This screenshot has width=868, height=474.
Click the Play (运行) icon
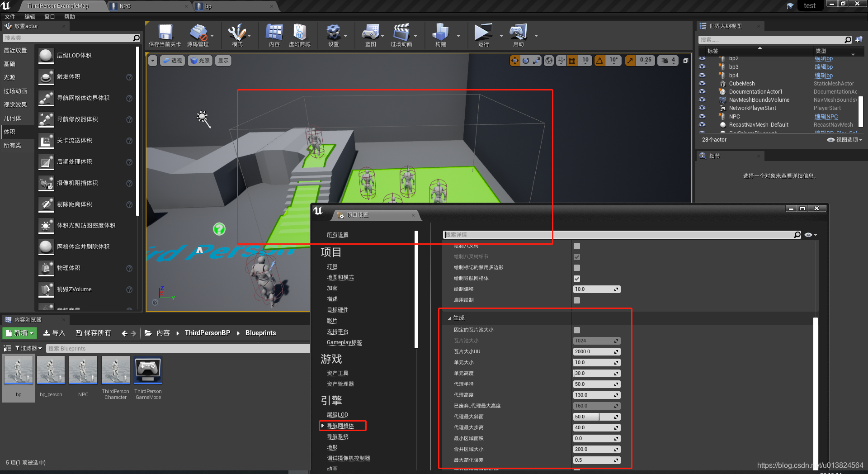pyautogui.click(x=483, y=32)
